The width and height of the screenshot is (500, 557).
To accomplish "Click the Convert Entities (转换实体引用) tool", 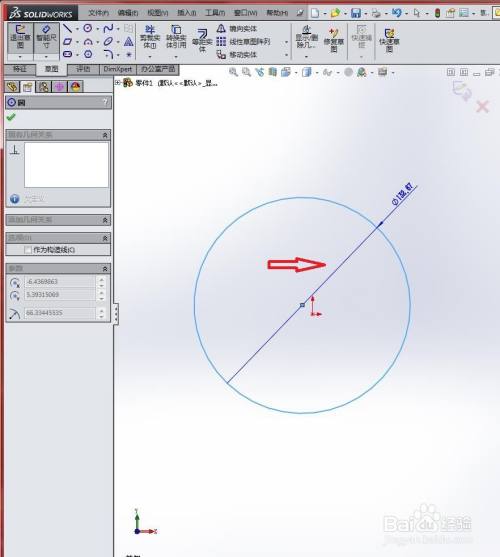I will tap(176, 37).
